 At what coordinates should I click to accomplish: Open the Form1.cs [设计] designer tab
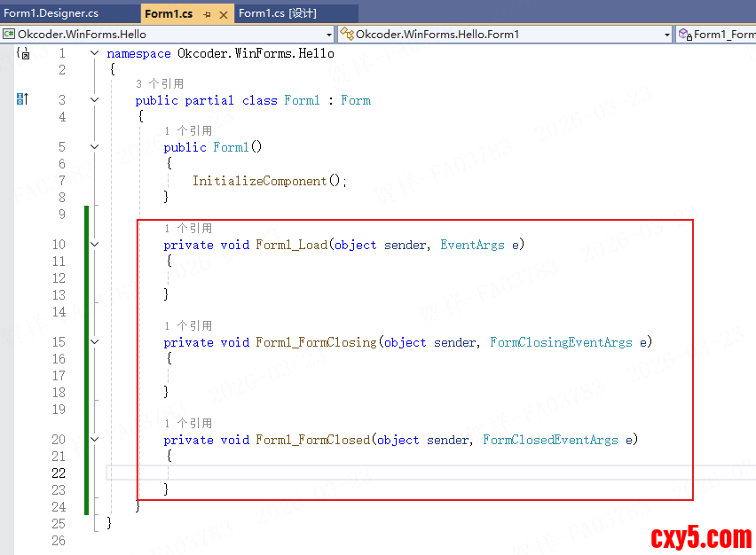[278, 13]
